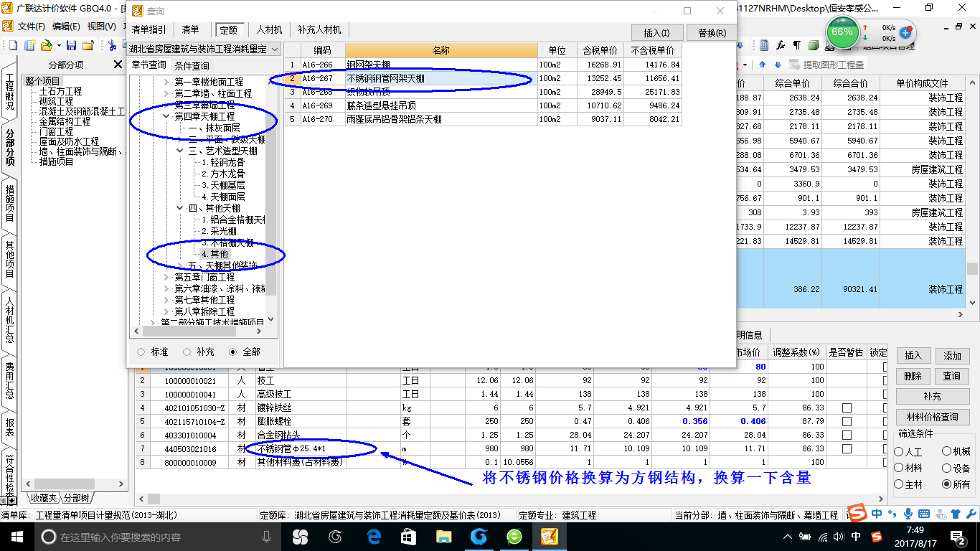Choose the 设备 filter radio button
The width and height of the screenshot is (980, 551).
(x=947, y=468)
